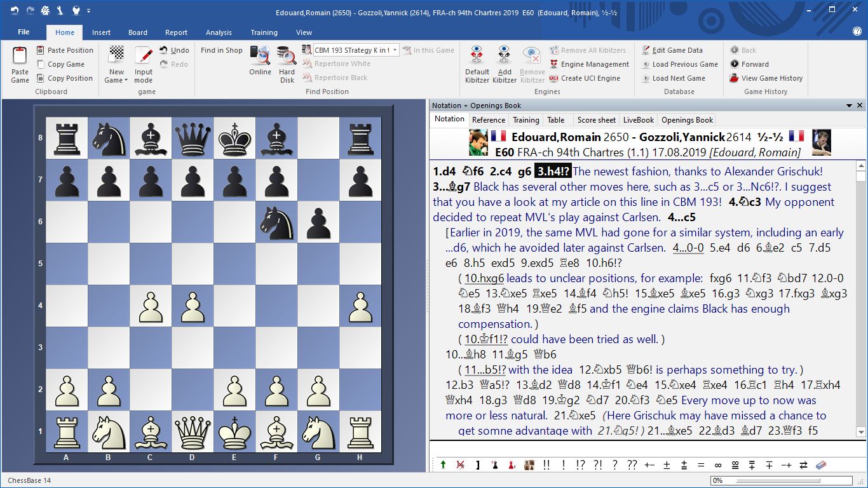Expand the quick access toolbar customize arrow

point(89,11)
